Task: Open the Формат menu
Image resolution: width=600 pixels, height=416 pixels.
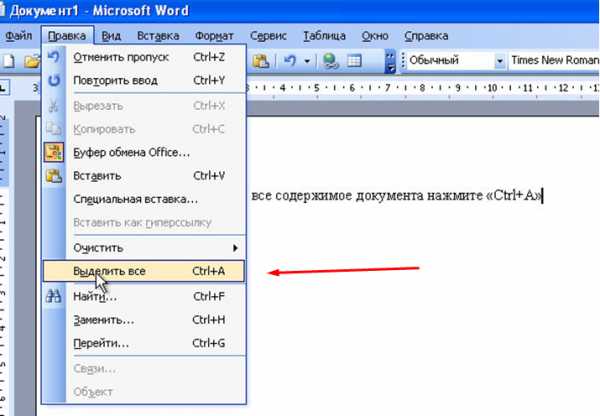Action: (214, 36)
